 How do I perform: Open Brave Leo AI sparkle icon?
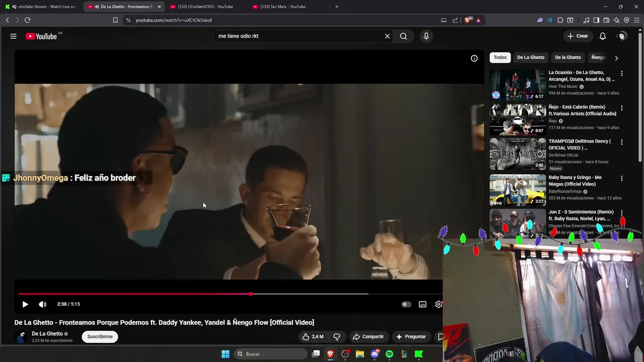click(x=616, y=20)
